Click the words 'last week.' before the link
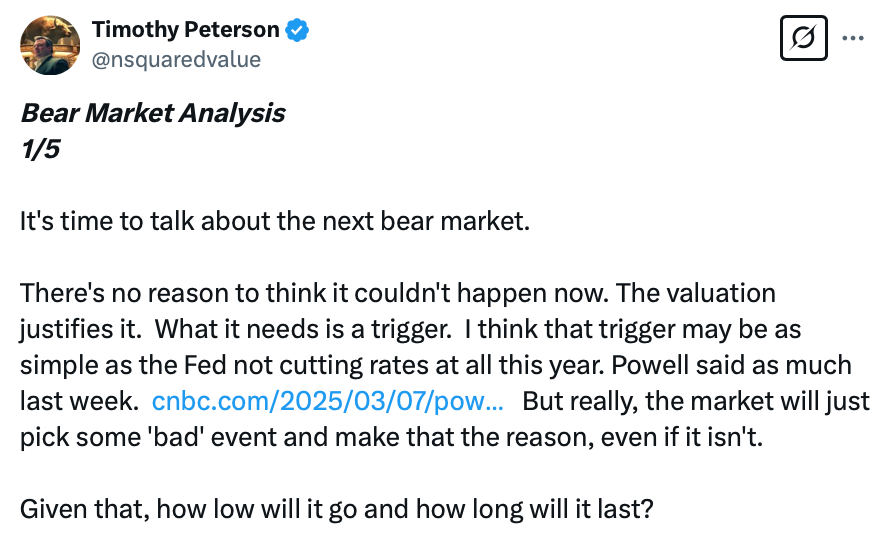The height and width of the screenshot is (545, 890). pos(78,401)
